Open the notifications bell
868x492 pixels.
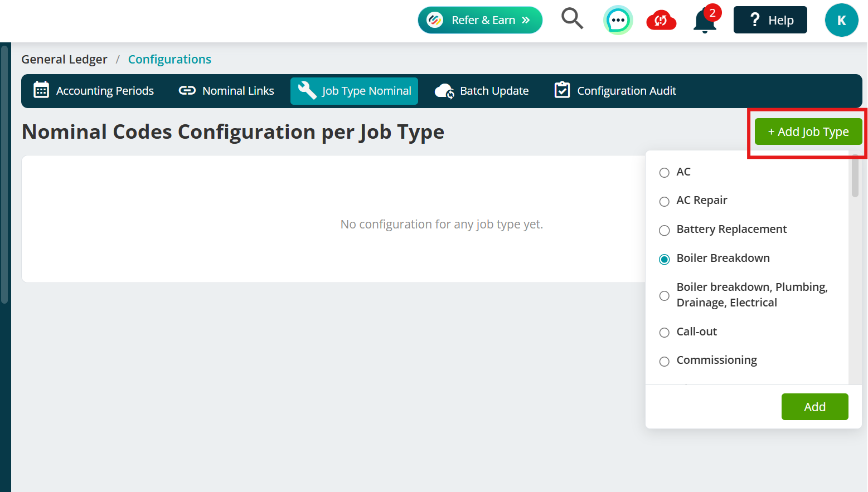pyautogui.click(x=705, y=21)
